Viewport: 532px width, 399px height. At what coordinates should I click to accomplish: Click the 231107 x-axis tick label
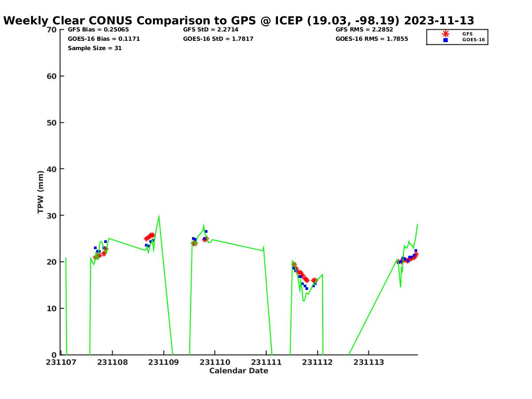(x=61, y=363)
